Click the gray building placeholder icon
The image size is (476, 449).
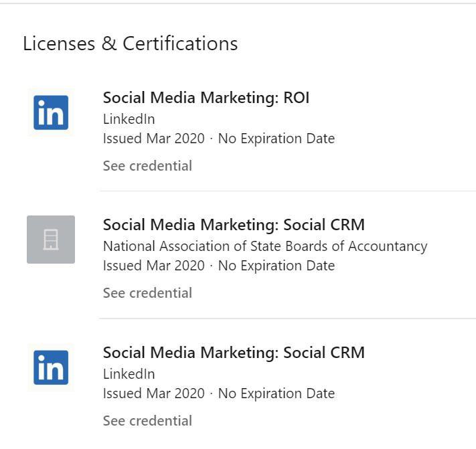pos(51,240)
